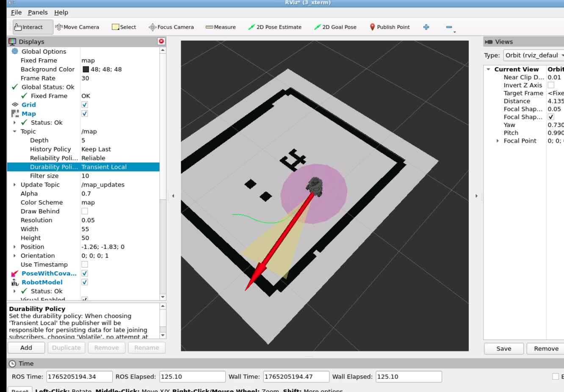
Task: Open the Panels menu
Action: [38, 12]
